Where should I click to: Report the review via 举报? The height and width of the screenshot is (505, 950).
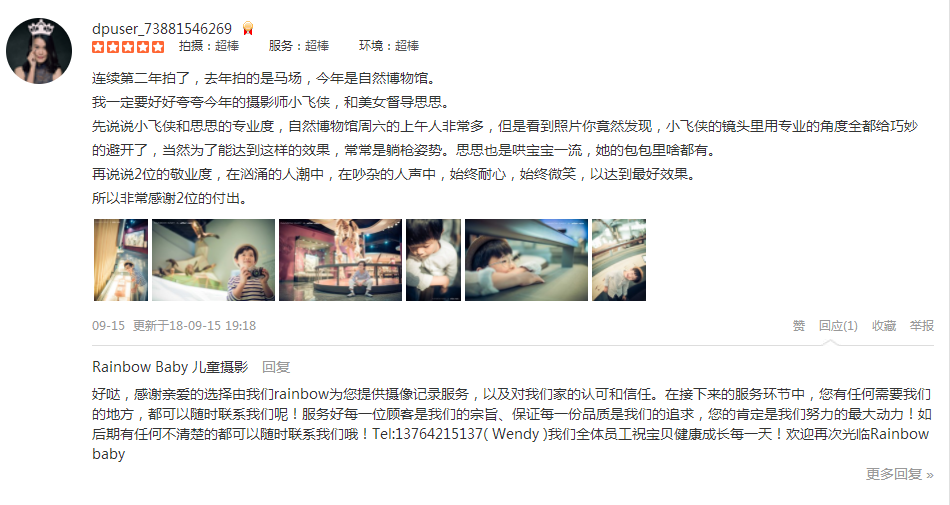(x=922, y=326)
